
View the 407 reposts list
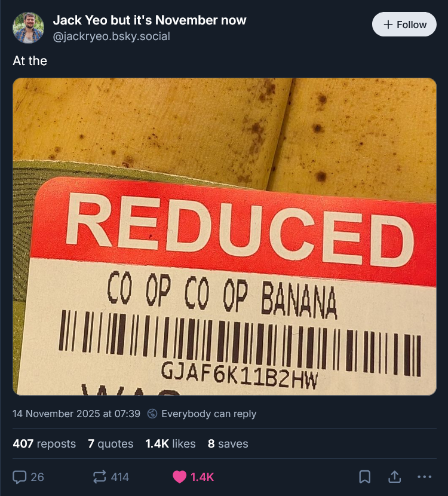pyautogui.click(x=44, y=444)
